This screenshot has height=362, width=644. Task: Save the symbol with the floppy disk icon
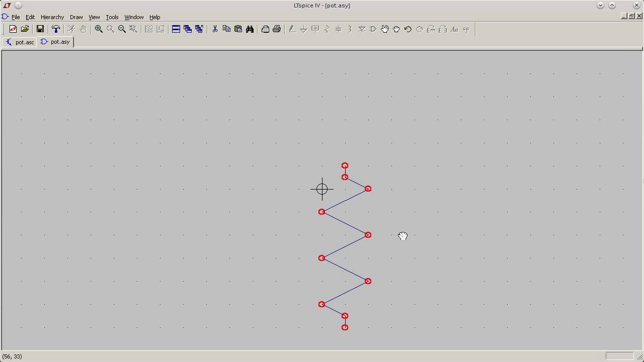tap(40, 29)
